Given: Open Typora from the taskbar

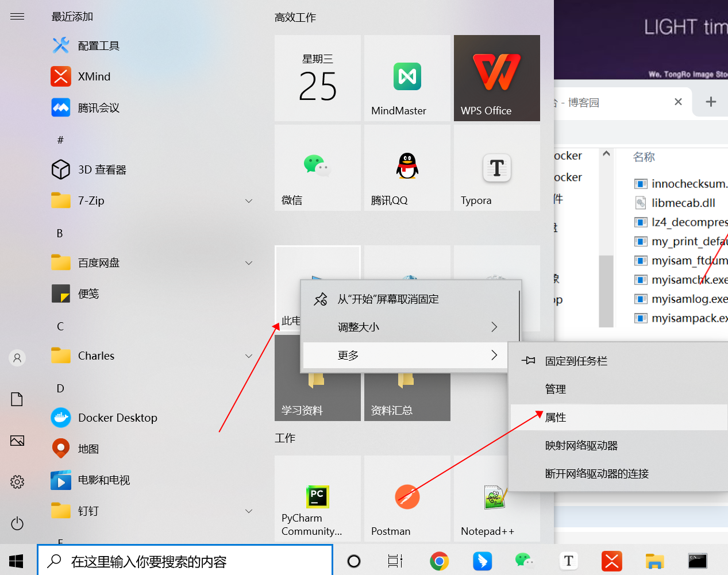Looking at the screenshot, I should (569, 561).
